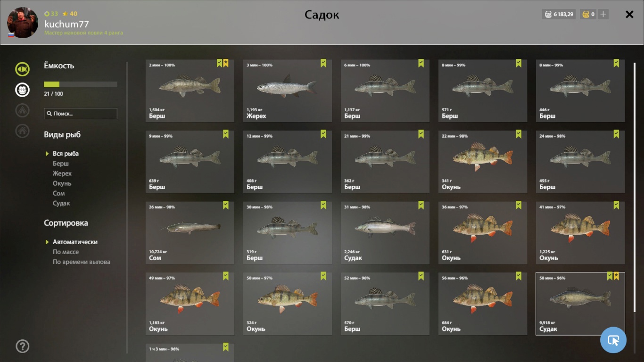Image resolution: width=644 pixels, height=362 pixels.
Task: Click the blue cursor mode button
Action: point(613,340)
